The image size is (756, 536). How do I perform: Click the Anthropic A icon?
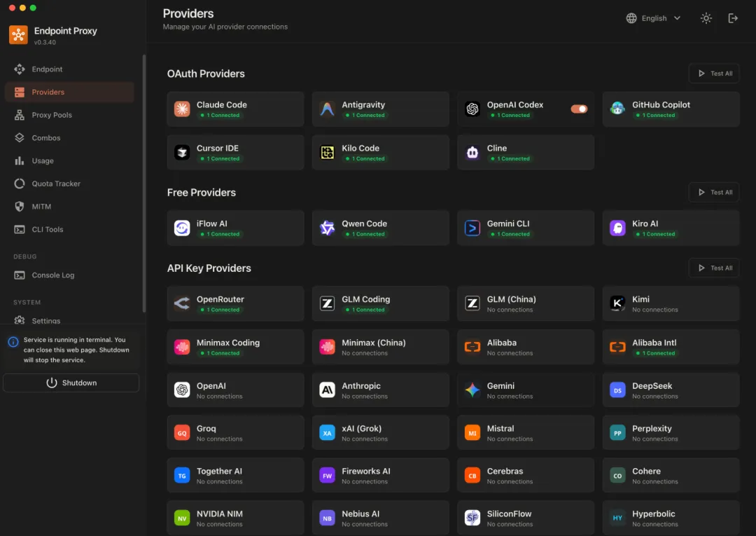coord(327,390)
